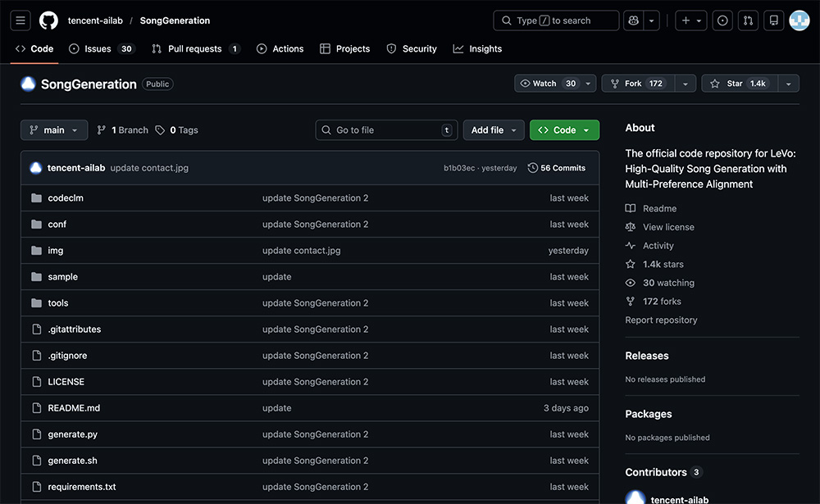Expand the create new plus dropdown
The width and height of the screenshot is (820, 504).
click(x=690, y=20)
